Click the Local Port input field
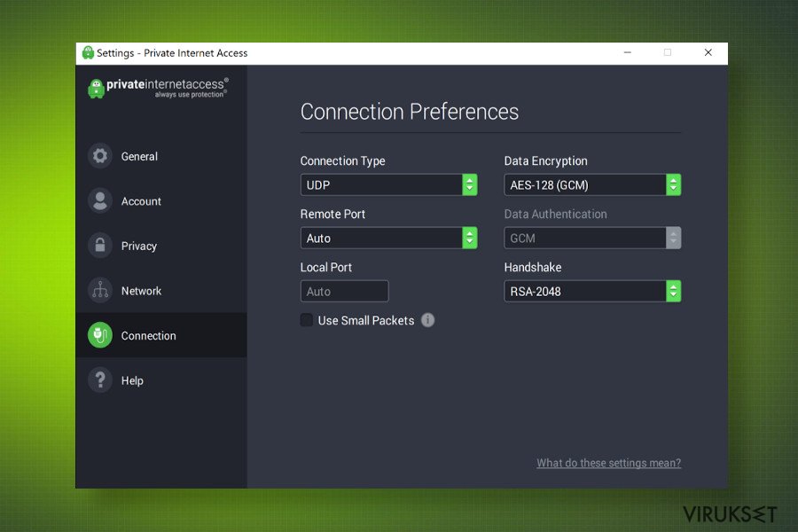The image size is (798, 532). click(x=345, y=291)
